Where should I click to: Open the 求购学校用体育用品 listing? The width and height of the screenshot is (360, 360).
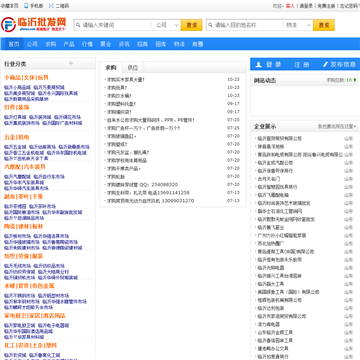pyautogui.click(x=127, y=160)
